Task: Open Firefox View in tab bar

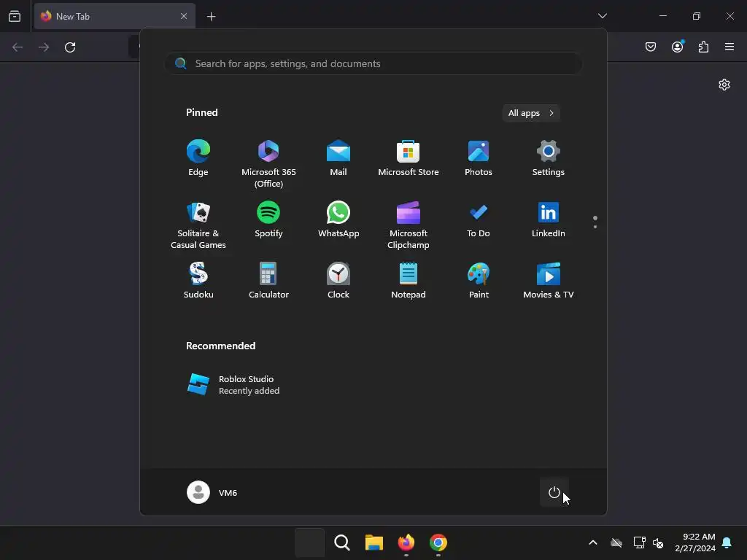Action: [x=15, y=16]
